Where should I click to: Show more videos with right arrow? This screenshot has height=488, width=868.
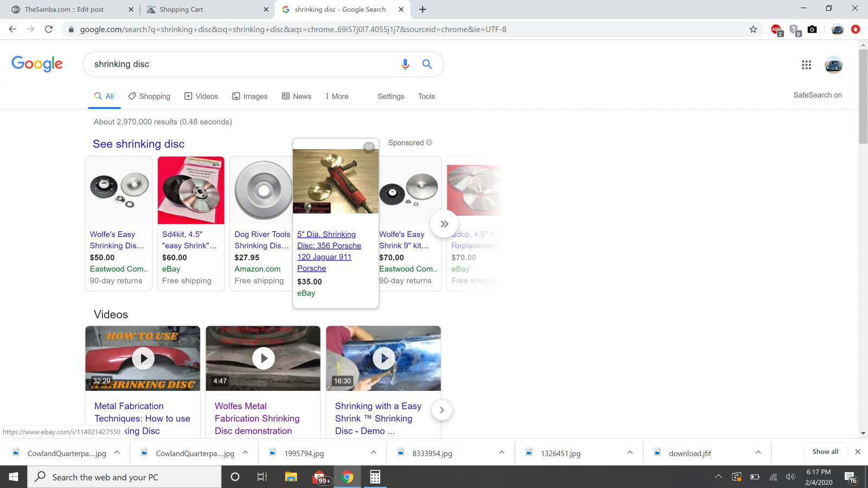442,410
